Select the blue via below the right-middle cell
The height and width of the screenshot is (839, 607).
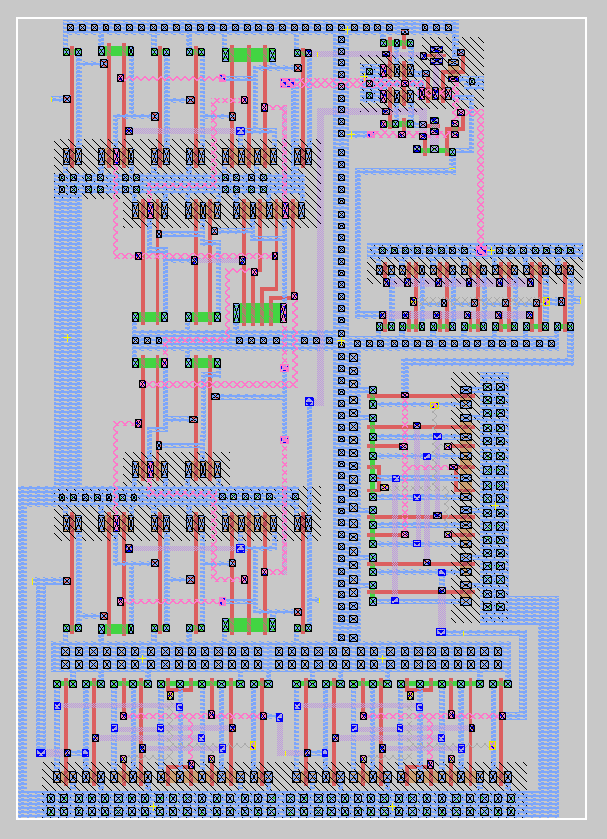point(441,631)
